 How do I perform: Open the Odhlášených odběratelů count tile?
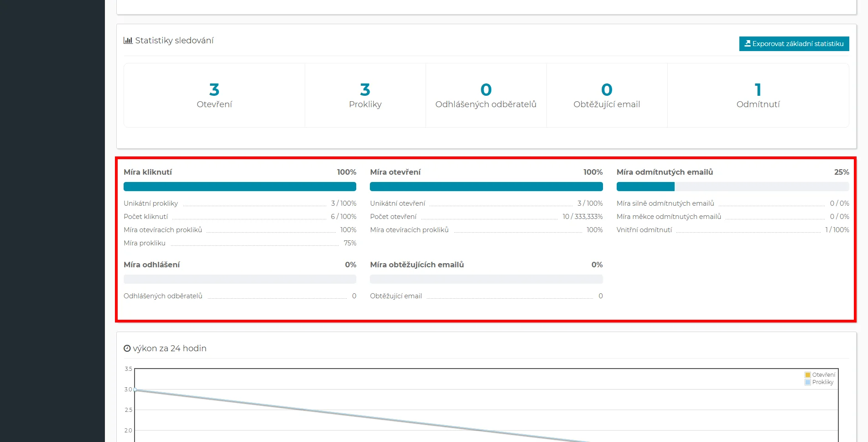[486, 95]
